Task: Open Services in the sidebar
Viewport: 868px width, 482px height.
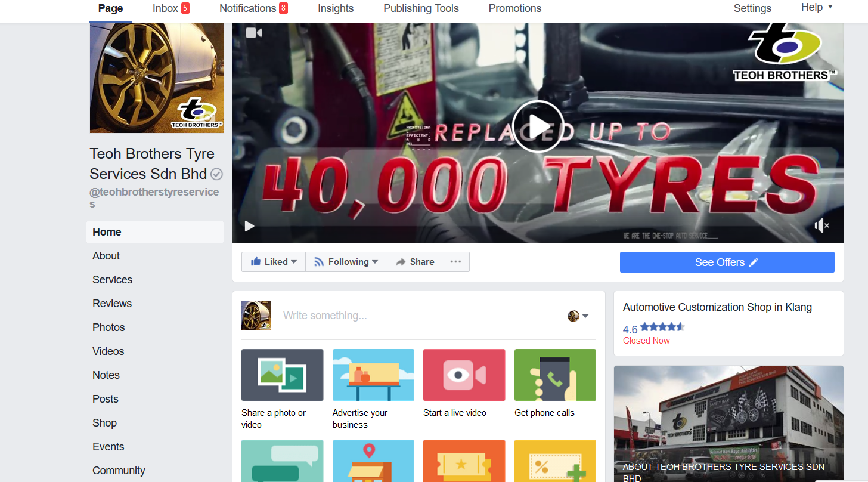Action: (112, 280)
